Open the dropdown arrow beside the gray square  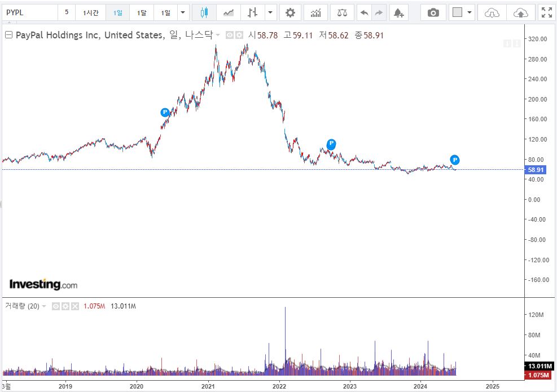click(470, 13)
